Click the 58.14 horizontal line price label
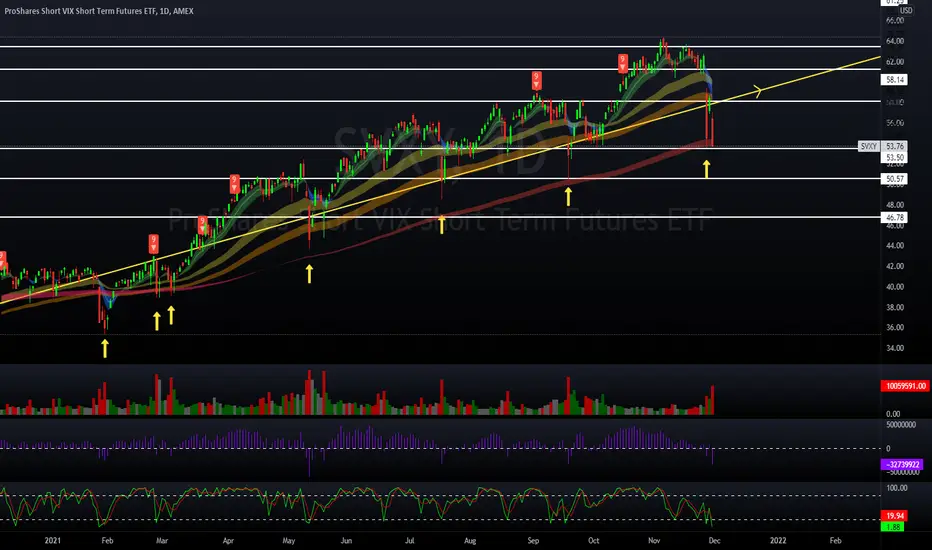932x550 pixels. pyautogui.click(x=895, y=80)
